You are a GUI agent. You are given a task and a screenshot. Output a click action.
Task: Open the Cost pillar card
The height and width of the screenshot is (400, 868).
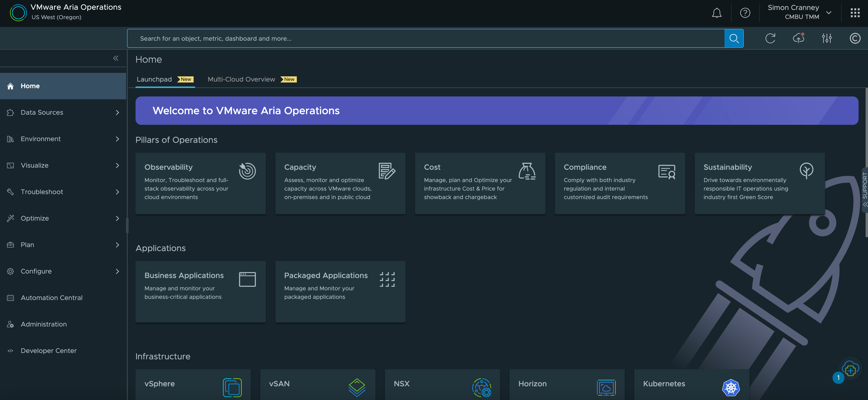pyautogui.click(x=480, y=183)
